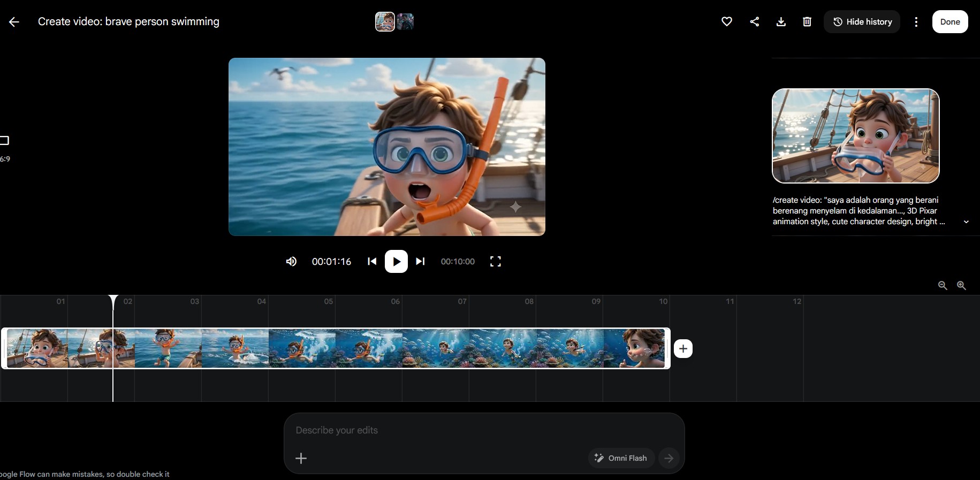The image size is (980, 480).
Task: Play the video
Action: point(396,262)
